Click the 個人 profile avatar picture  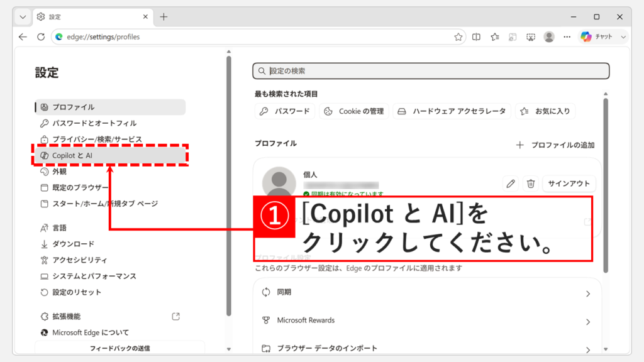[x=279, y=181]
